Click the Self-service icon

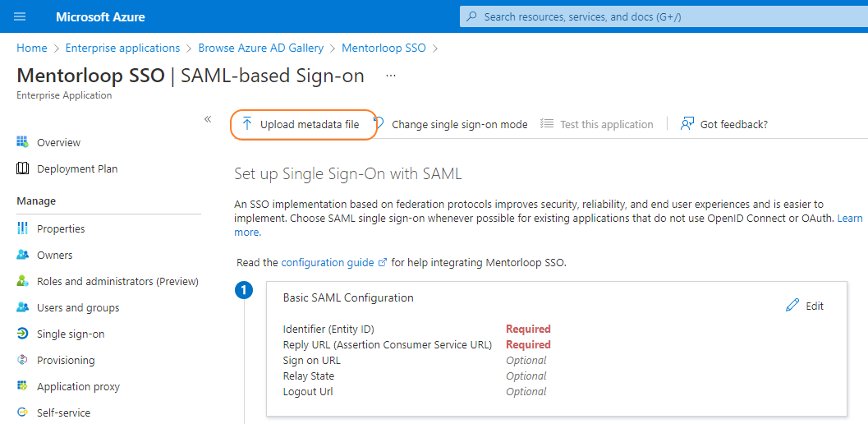22,412
